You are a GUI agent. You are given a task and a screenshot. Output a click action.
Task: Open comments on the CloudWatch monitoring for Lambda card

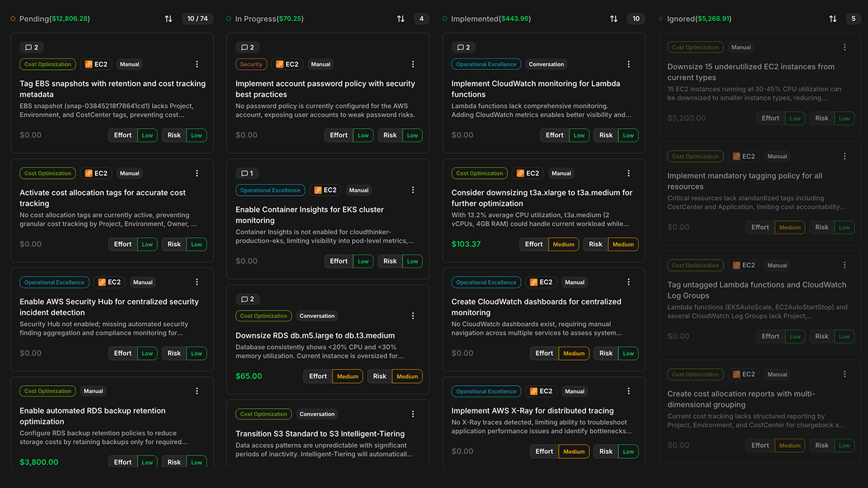(x=463, y=47)
